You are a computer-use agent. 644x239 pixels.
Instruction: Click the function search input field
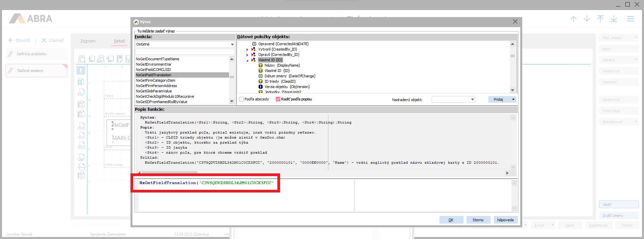[x=185, y=52]
